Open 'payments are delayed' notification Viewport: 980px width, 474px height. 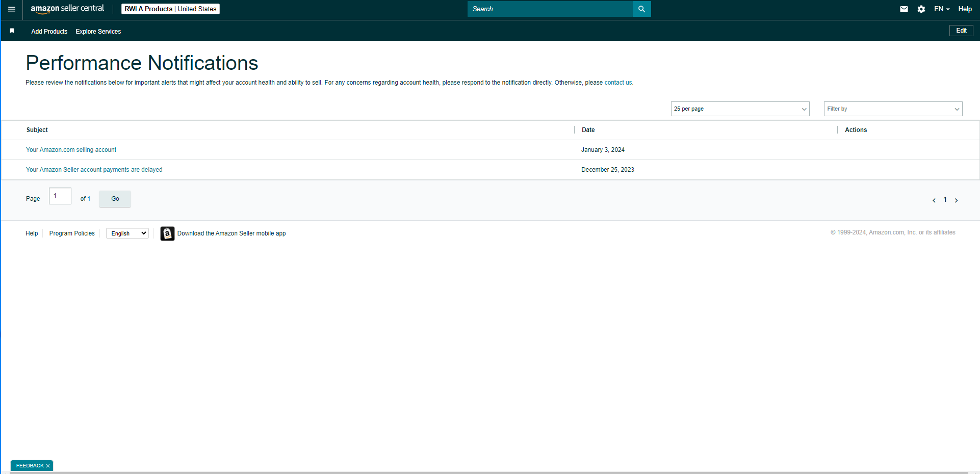(94, 170)
